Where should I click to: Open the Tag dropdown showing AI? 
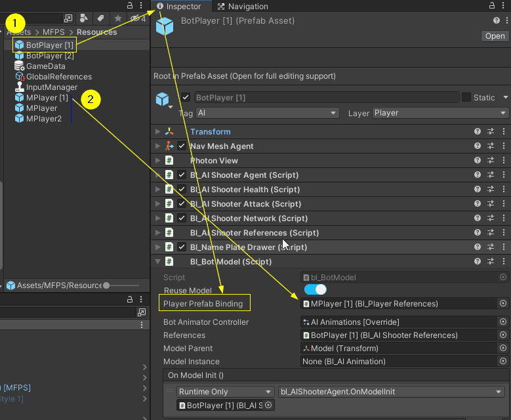pyautogui.click(x=267, y=113)
